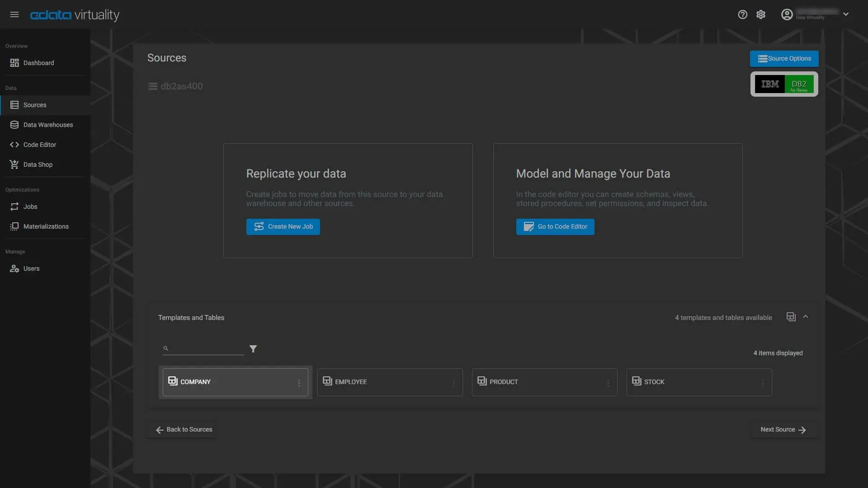Go to Dashboard in sidebar
Image resolution: width=868 pixels, height=488 pixels.
(38, 63)
